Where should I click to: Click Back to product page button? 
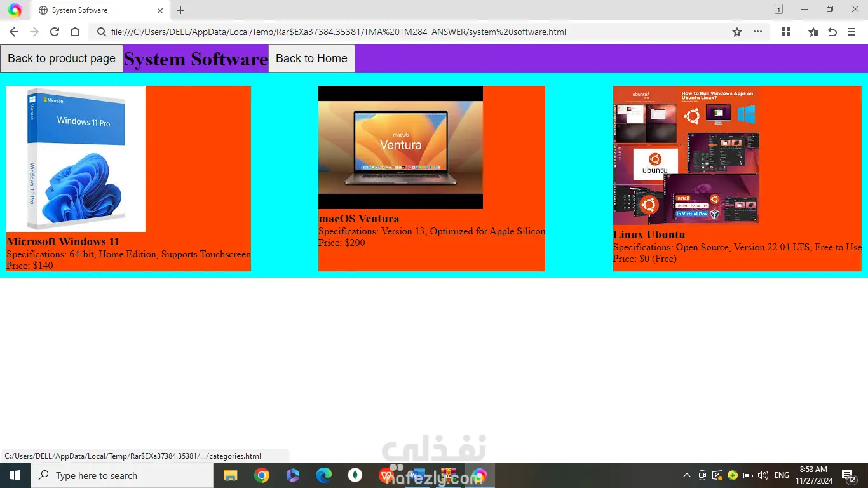click(x=62, y=58)
